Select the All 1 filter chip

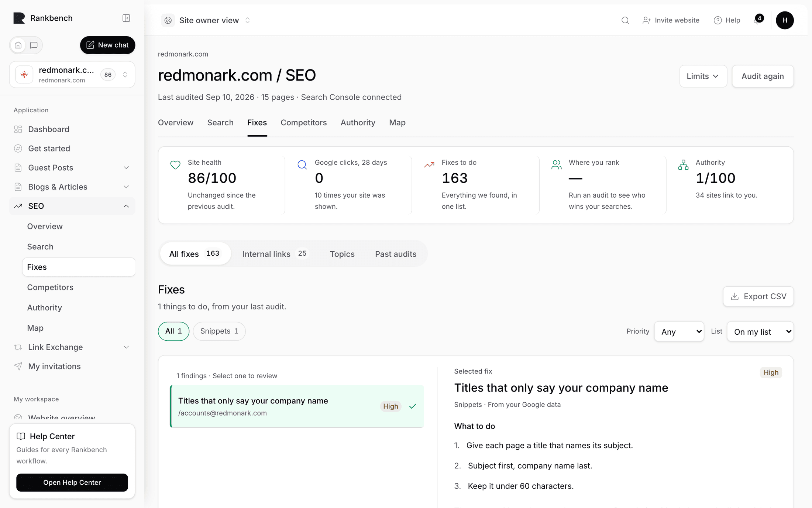tap(173, 331)
